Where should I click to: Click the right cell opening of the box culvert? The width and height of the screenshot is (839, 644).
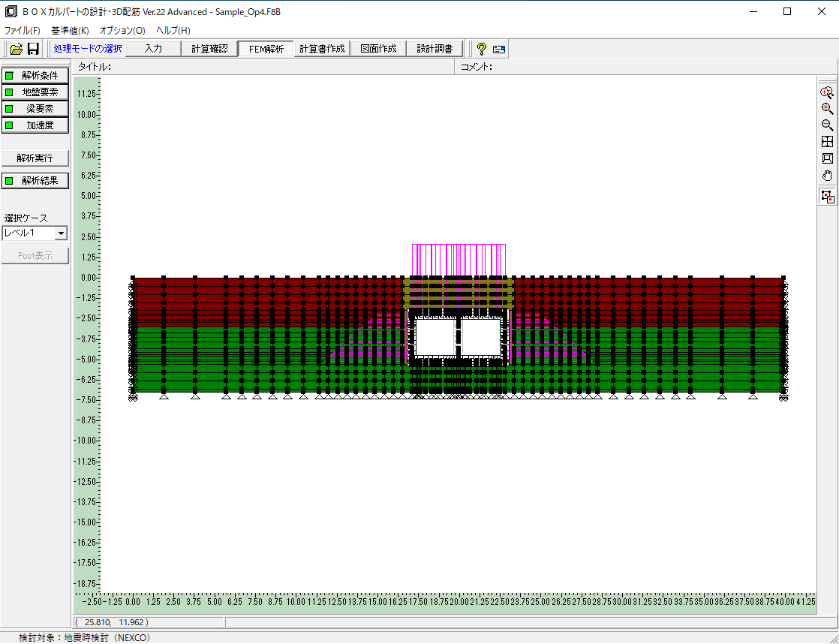[x=481, y=337]
